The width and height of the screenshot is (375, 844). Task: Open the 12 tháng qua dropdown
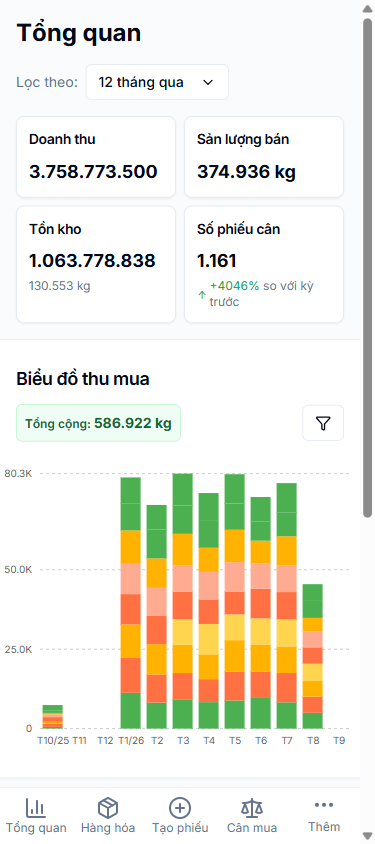[157, 82]
